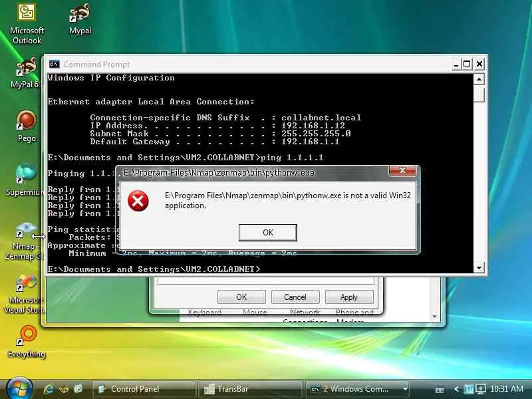Minimize the Command Prompt window
The width and height of the screenshot is (532, 399).
(456, 64)
